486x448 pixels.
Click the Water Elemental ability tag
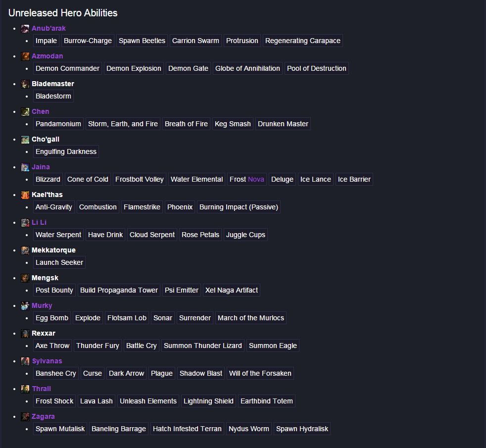tap(197, 179)
